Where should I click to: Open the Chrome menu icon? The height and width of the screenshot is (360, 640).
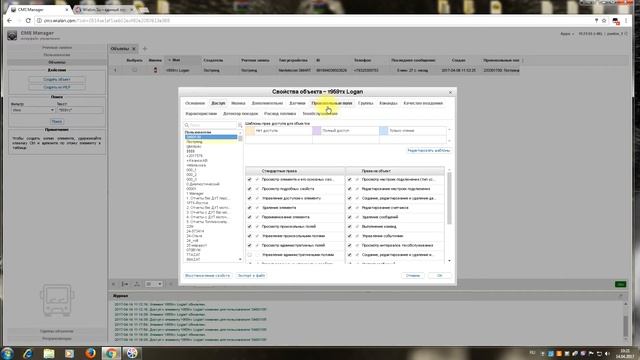(x=626, y=20)
